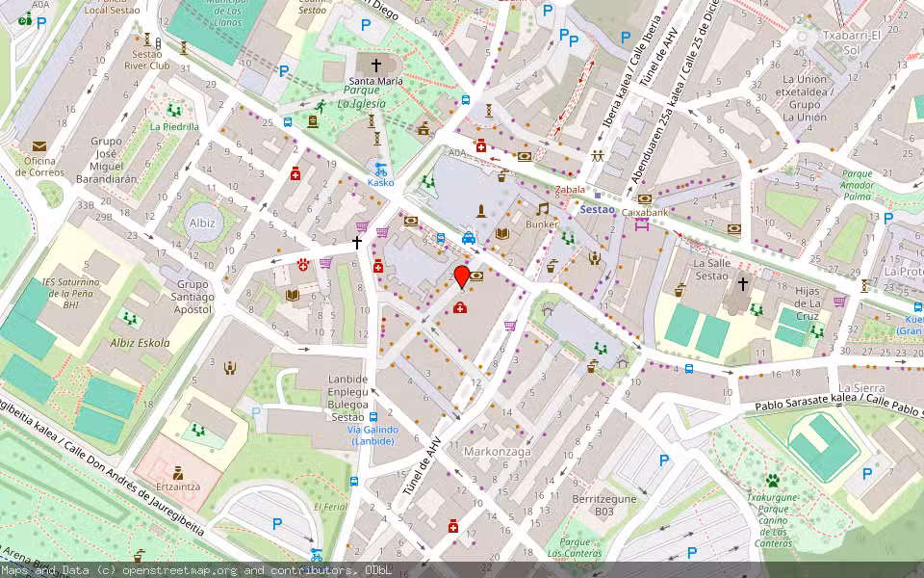The image size is (924, 578).
Task: Select the 'Lanbide Enplegu Bulegoa Sestao' label
Action: click(347, 398)
